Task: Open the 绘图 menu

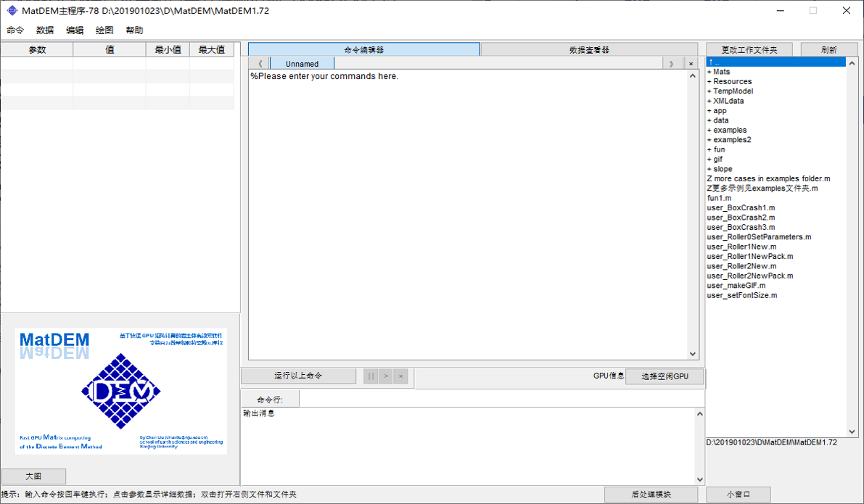Action: pyautogui.click(x=104, y=30)
